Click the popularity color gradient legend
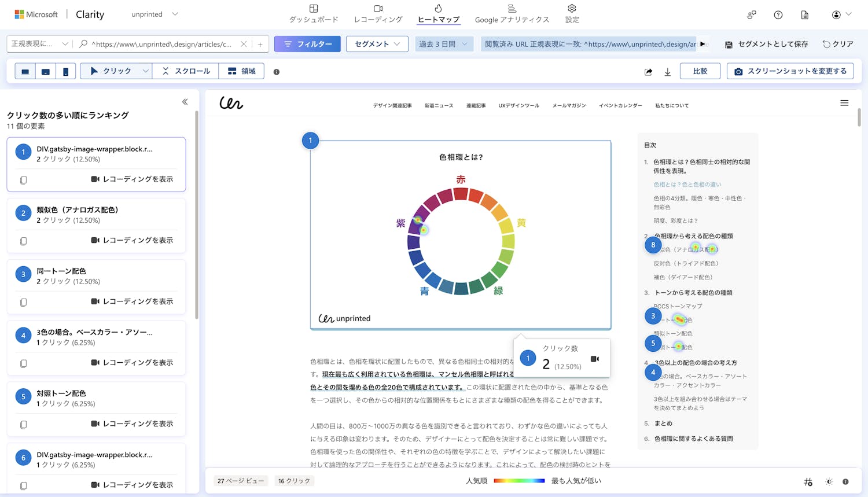868x497 pixels. point(519,481)
